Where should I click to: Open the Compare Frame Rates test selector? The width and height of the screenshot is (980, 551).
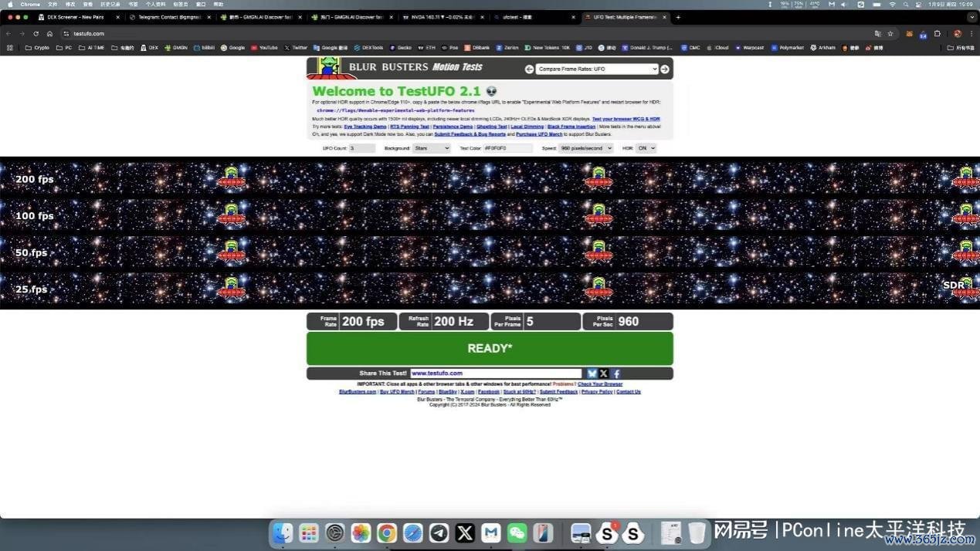pos(597,69)
